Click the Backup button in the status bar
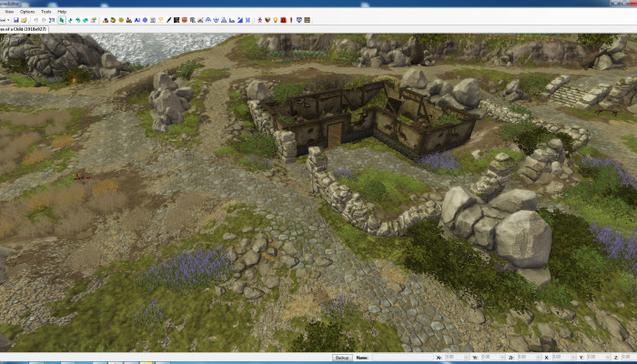 coord(342,358)
